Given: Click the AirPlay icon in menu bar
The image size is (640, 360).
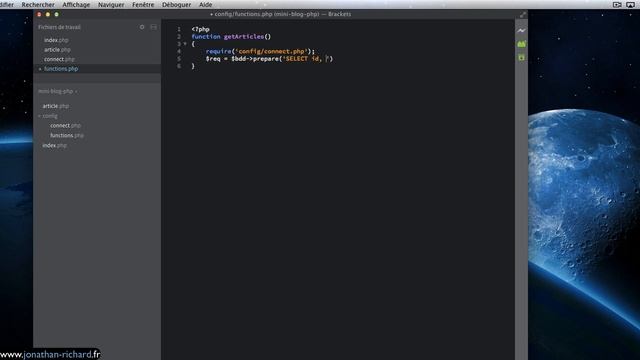Looking at the screenshot, I should (630, 4).
